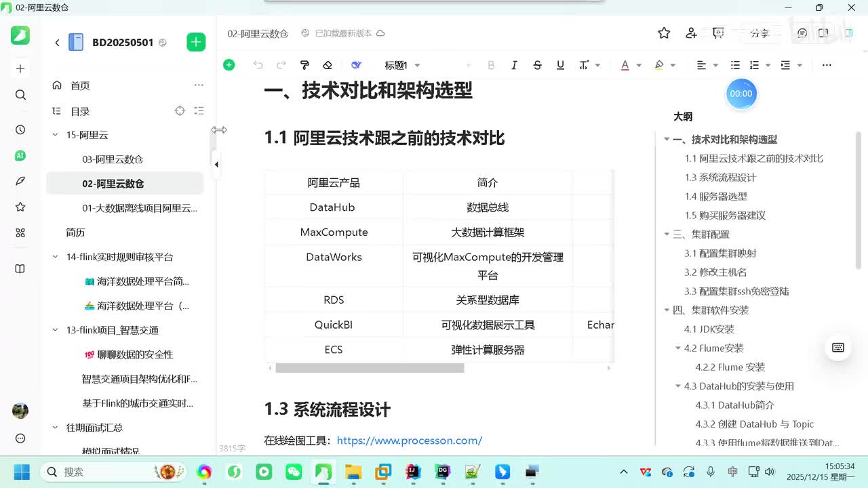868x488 pixels.
Task: Collapse the left sidebar with arrow handle
Action: [x=216, y=164]
